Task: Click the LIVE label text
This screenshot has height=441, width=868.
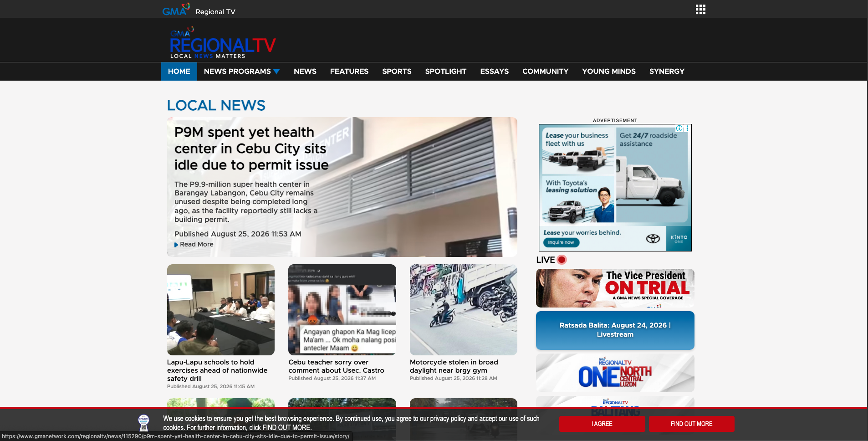Action: click(x=546, y=260)
